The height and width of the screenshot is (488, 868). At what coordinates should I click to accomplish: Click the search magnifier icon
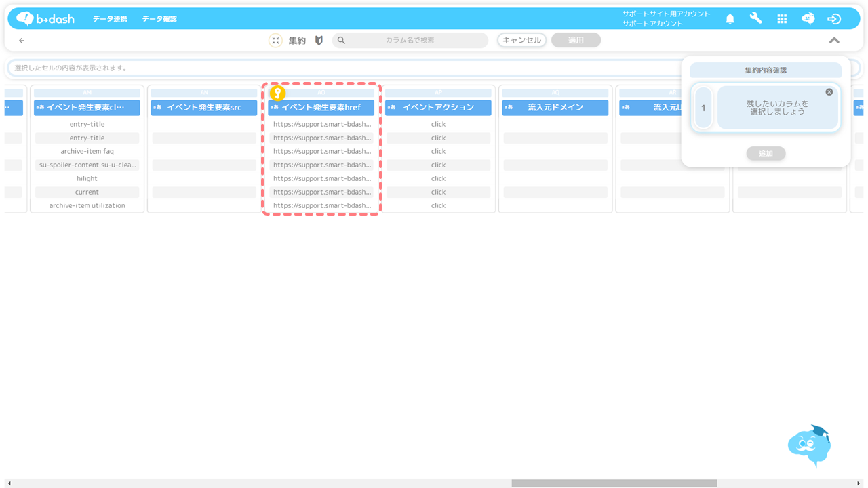341,41
